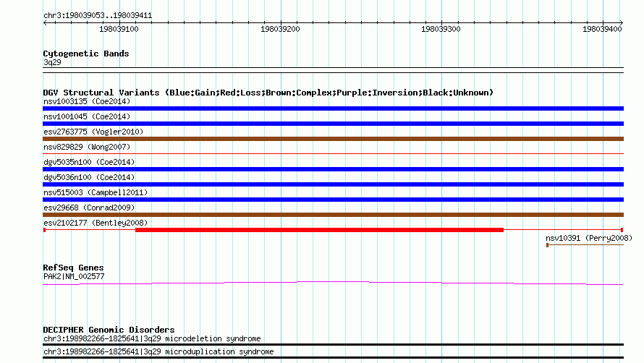644x363 pixels.
Task: Click the 198039200 ruler position label
Action: pos(280,29)
